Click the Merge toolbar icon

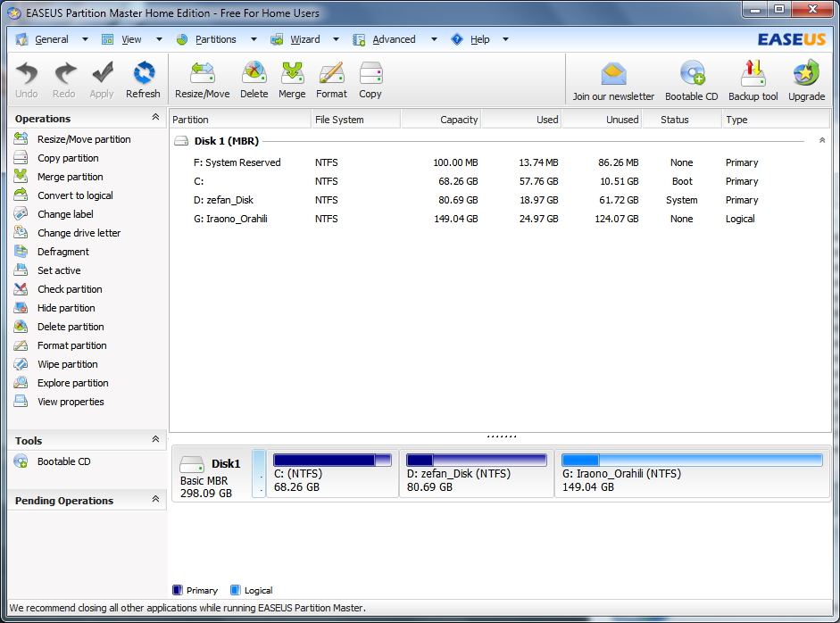pyautogui.click(x=292, y=79)
